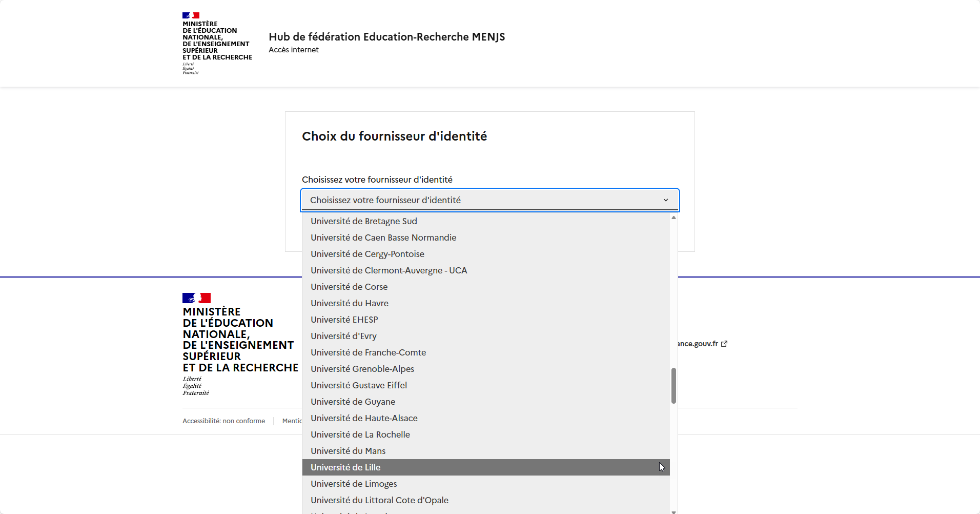980x514 pixels.
Task: Choose Université de Limoges
Action: coord(486,484)
